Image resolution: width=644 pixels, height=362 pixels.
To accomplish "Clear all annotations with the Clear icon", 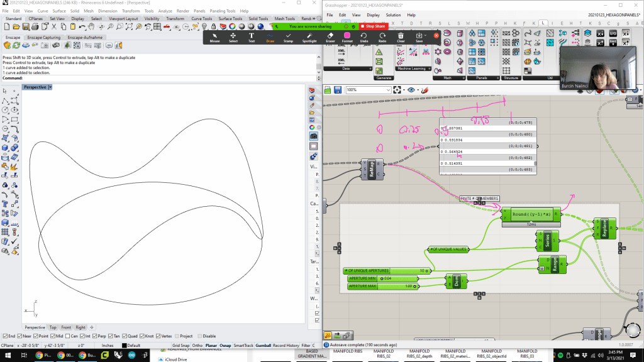I will (401, 37).
